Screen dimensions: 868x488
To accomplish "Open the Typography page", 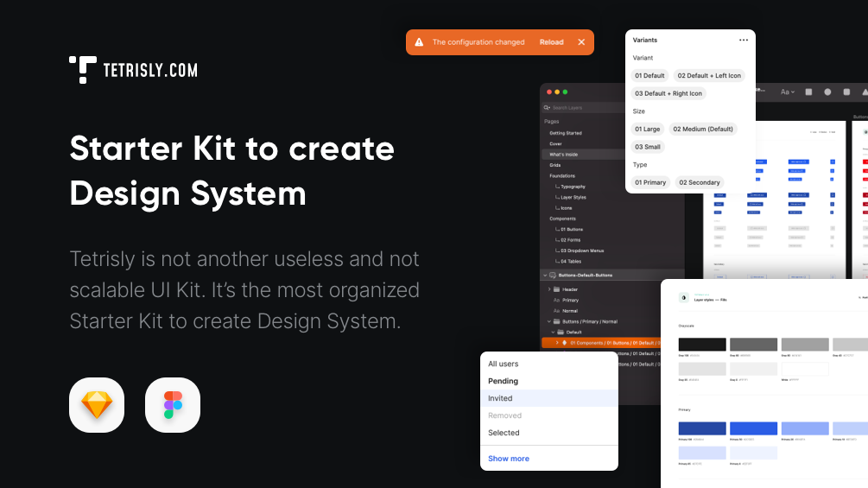I will click(573, 187).
